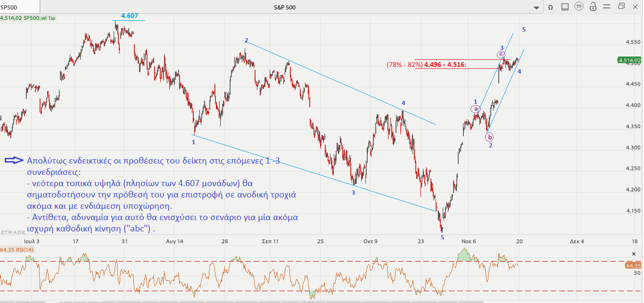Click the Οκτ 9 date on time axis
Image resolution: width=644 pixels, height=303 pixels.
[x=370, y=241]
